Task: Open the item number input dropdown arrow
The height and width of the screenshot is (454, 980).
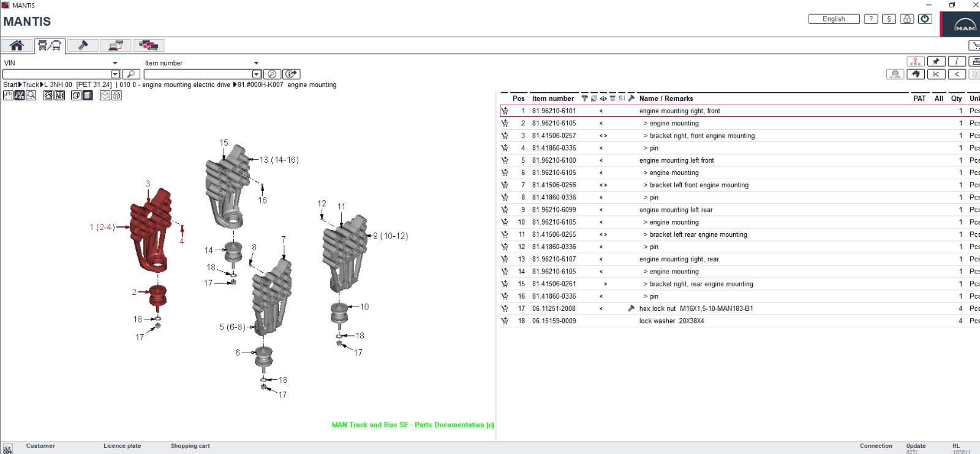Action: tap(257, 74)
